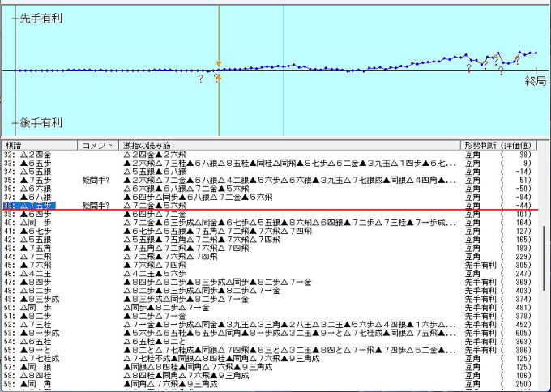Click the 後手有利 axis label
Viewport: 551px width, 392px height.
pos(41,122)
